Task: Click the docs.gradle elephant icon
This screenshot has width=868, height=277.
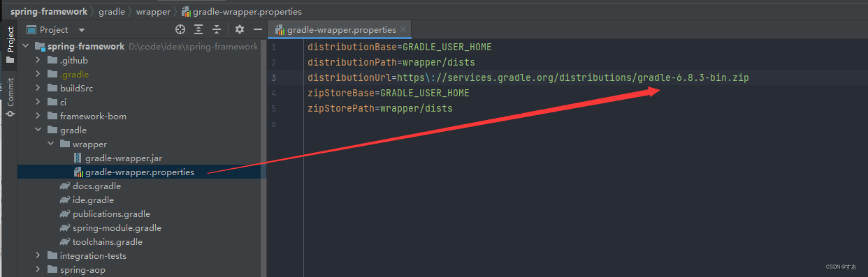Action: pyautogui.click(x=65, y=186)
